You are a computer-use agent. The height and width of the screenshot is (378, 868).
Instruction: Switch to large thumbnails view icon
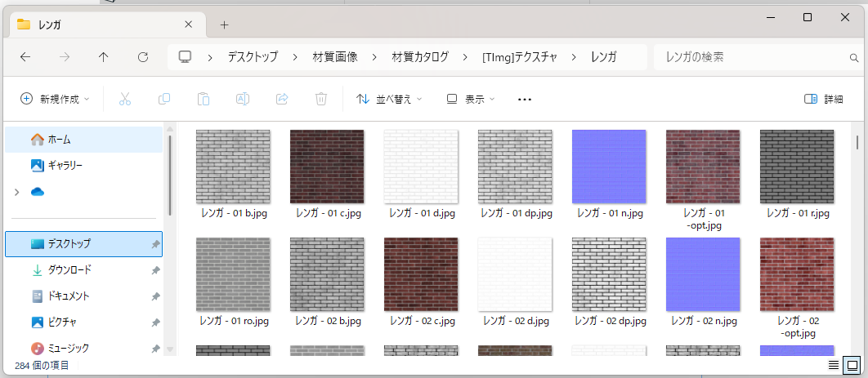[852, 365]
